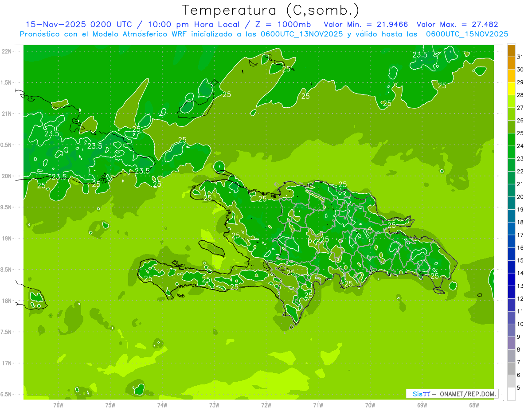Click the "68W" longitude label

(474, 405)
